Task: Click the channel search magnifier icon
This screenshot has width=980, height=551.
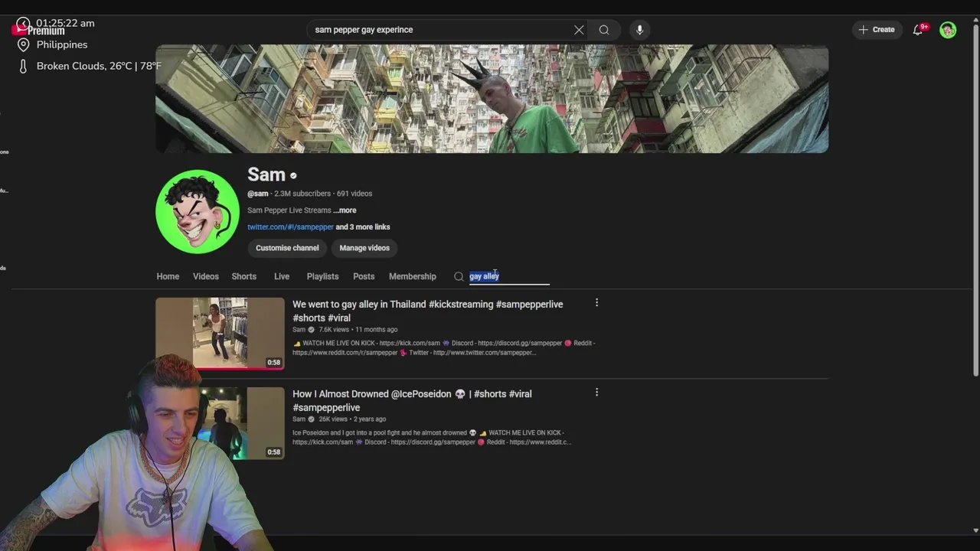Action: tap(459, 276)
